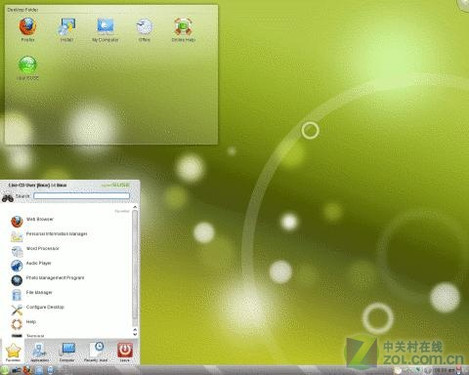Viewport: 469px width, 375px height.
Task: Click the Live-CD User name header text
Action: pos(37,185)
